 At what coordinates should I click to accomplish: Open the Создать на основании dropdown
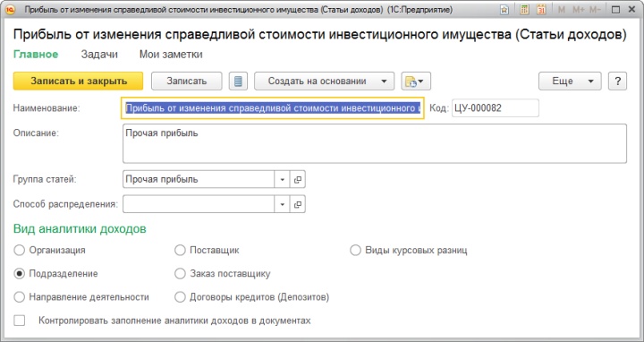click(x=324, y=81)
